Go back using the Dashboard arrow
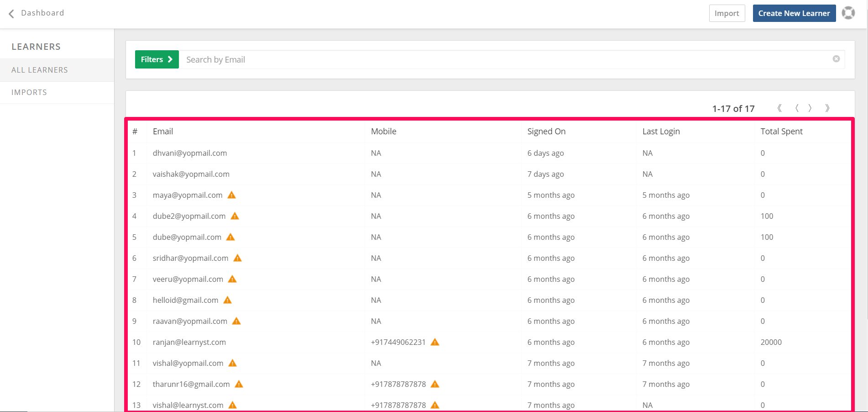868x412 pixels. point(11,13)
